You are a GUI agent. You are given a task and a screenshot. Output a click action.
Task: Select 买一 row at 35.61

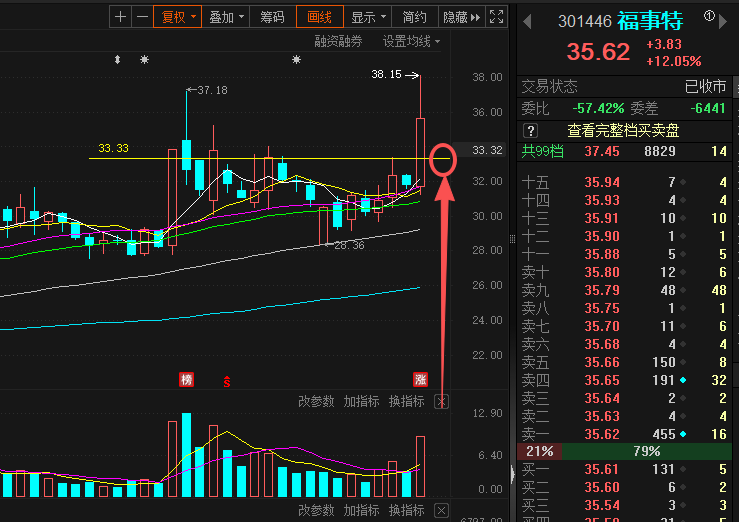point(624,469)
